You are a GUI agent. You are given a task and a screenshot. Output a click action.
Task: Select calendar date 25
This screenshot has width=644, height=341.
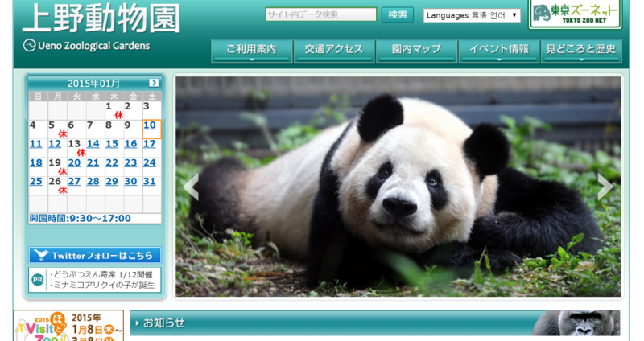[x=35, y=182]
